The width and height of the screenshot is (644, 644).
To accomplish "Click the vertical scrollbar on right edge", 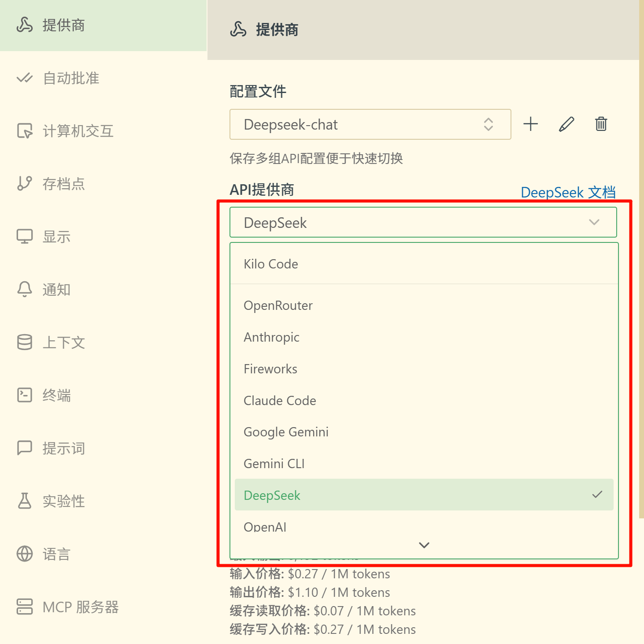I will coord(641,259).
